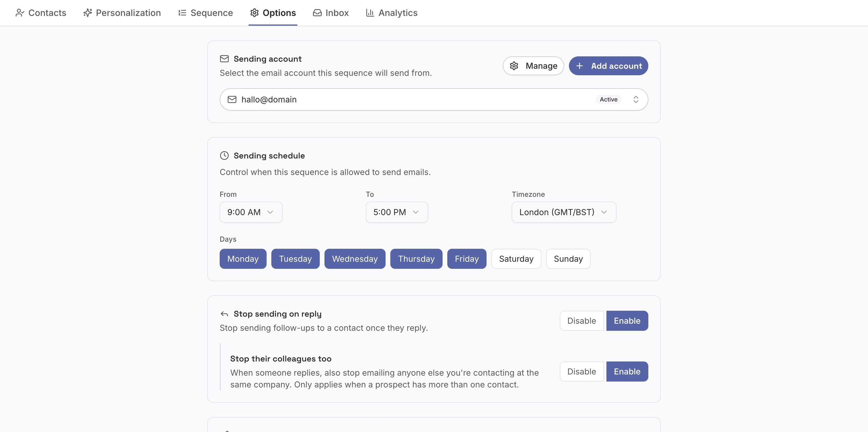Enable Sunday sending day
The width and height of the screenshot is (868, 432).
pos(568,258)
